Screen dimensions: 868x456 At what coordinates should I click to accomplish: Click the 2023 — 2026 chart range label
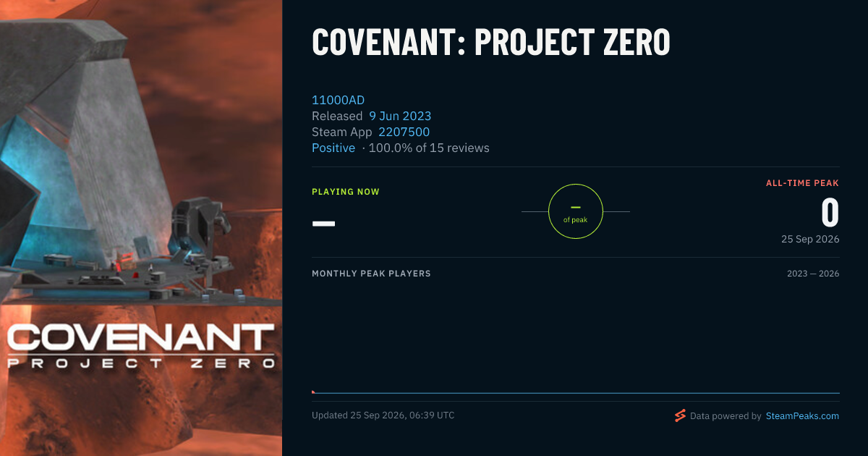point(813,274)
